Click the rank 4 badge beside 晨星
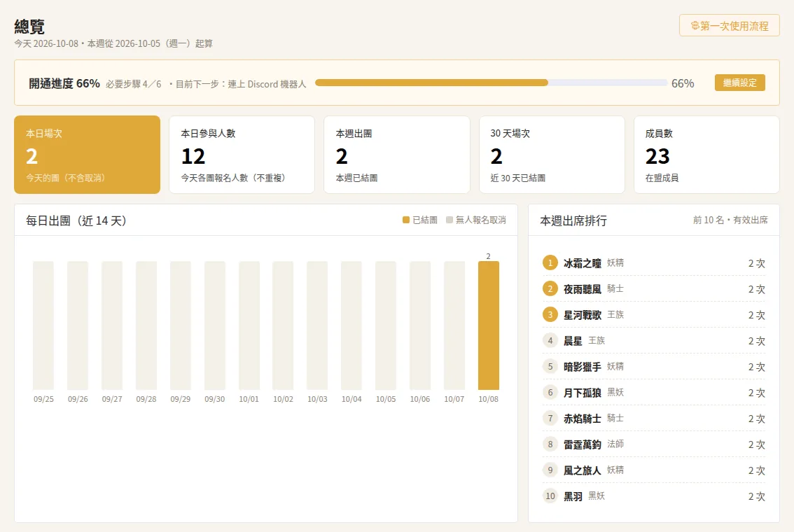This screenshot has height=532, width=794. [550, 341]
